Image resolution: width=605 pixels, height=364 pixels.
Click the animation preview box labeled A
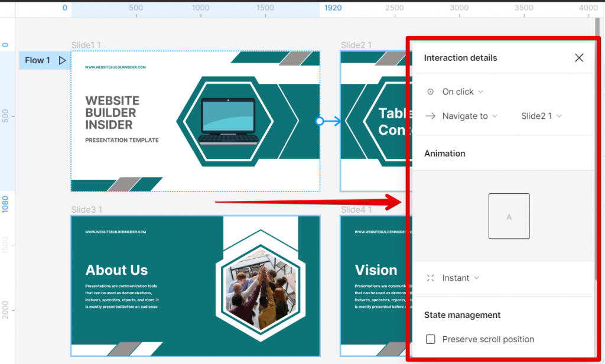tap(509, 216)
